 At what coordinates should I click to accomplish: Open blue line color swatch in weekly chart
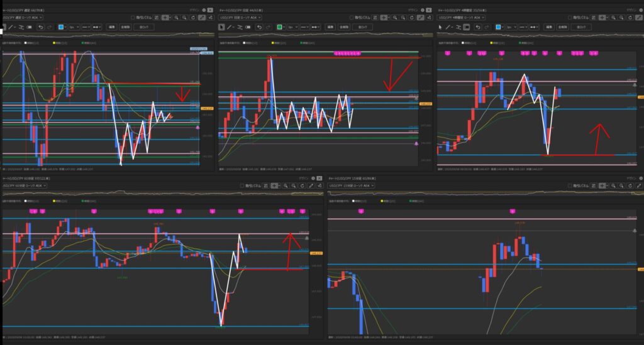tap(61, 27)
